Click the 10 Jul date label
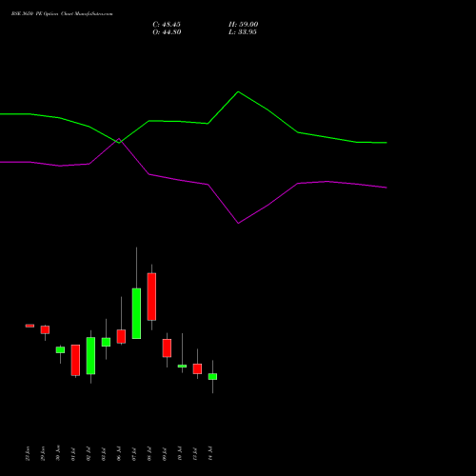Image resolution: width=476 pixels, height=476 pixels. tap(180, 453)
